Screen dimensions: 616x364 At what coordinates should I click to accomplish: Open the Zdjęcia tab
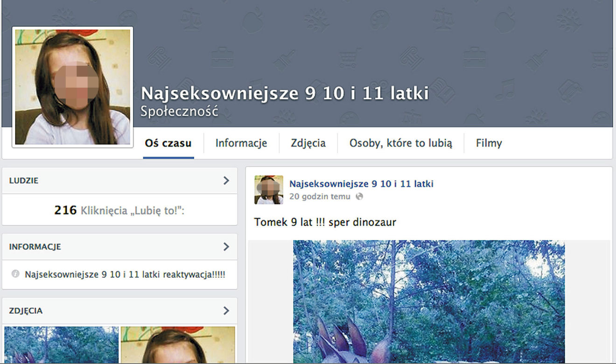[308, 143]
